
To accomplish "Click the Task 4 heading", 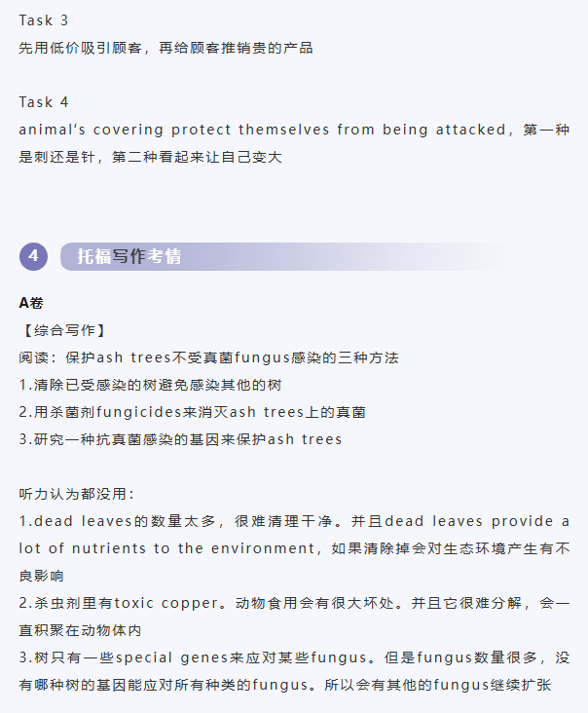I will 44,101.
